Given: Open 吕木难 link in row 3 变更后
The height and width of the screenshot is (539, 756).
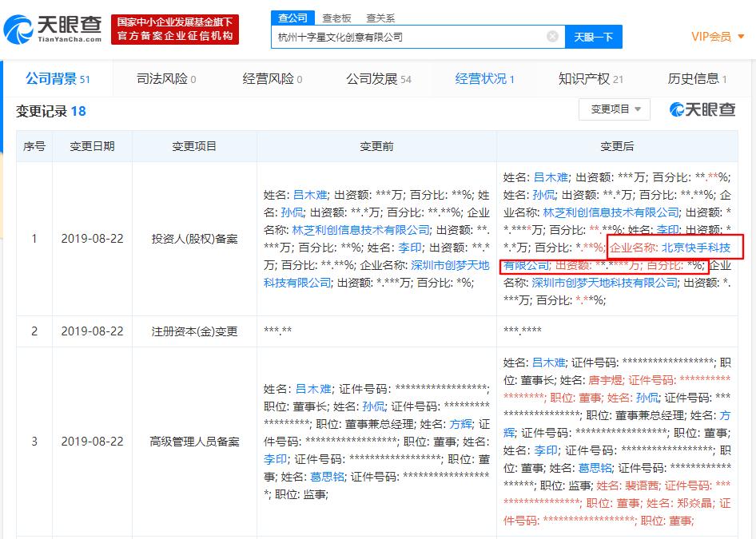Looking at the screenshot, I should pyautogui.click(x=550, y=363).
